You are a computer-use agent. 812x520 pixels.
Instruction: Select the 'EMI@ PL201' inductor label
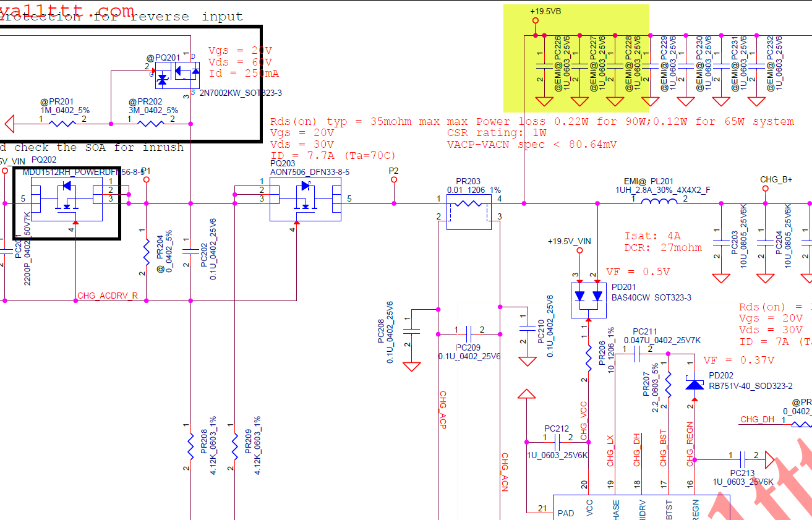[647, 181]
